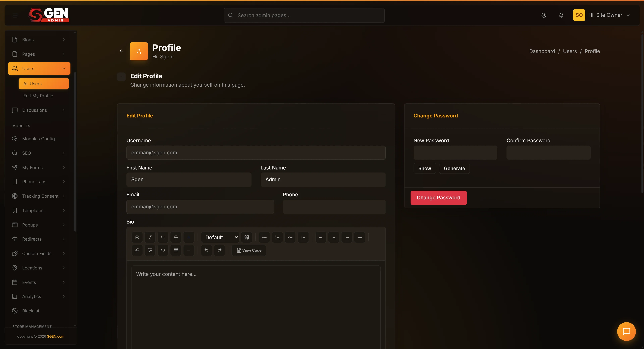Insert an image in Bio editor
The image size is (644, 349).
click(x=150, y=250)
